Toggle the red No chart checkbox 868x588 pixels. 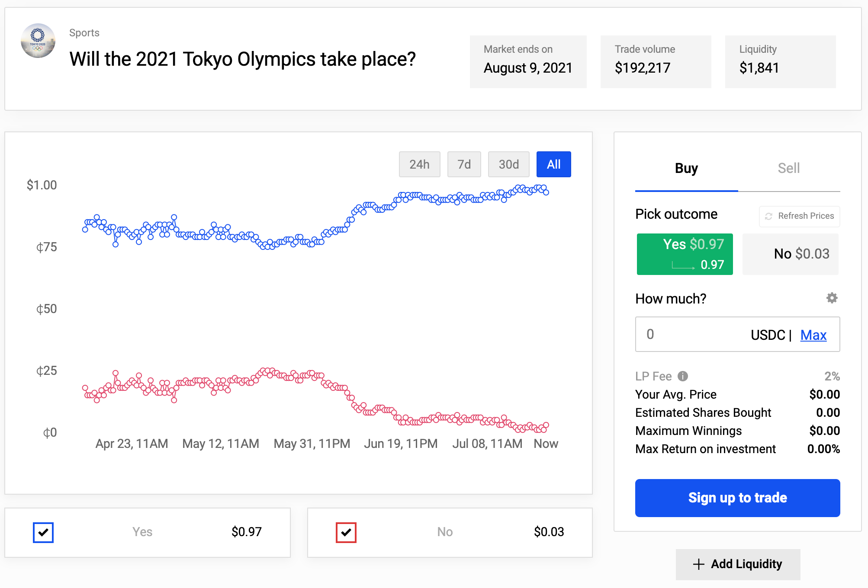[x=346, y=532]
